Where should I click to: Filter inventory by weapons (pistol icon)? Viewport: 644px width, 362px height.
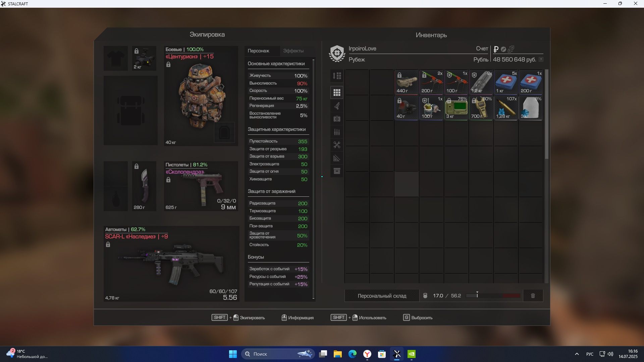(x=337, y=106)
